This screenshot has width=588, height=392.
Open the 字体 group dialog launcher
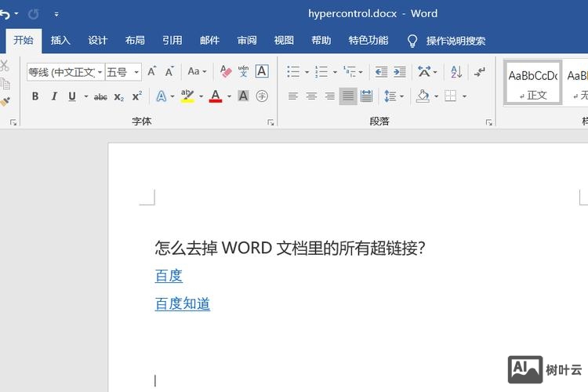[270, 122]
